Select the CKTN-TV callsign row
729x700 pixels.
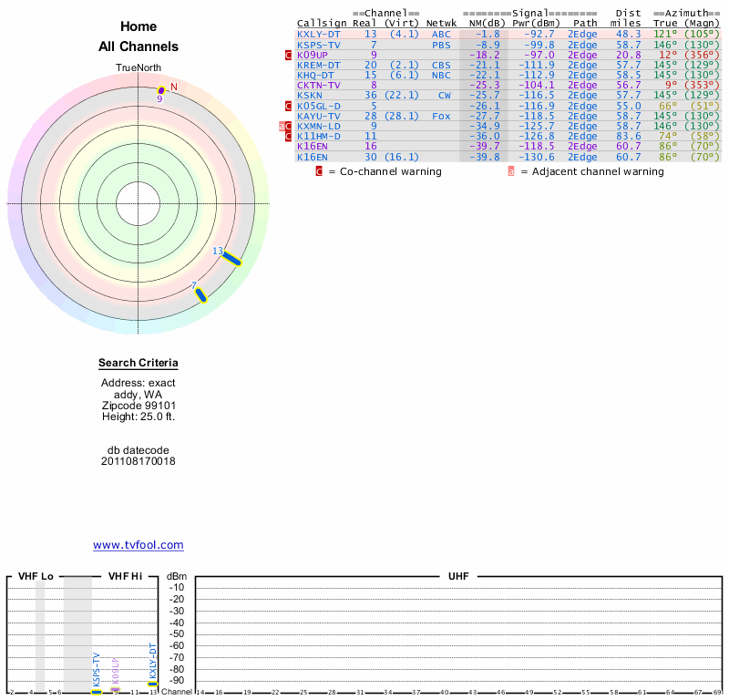pyautogui.click(x=318, y=85)
